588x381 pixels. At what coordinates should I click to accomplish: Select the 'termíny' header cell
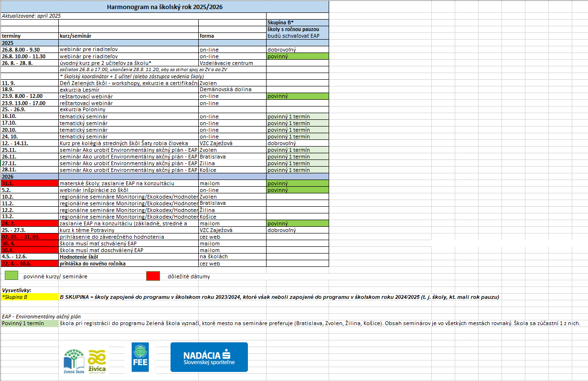click(29, 36)
